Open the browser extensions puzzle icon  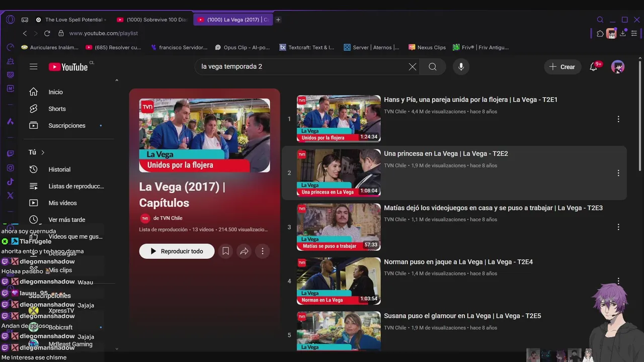pyautogui.click(x=600, y=34)
